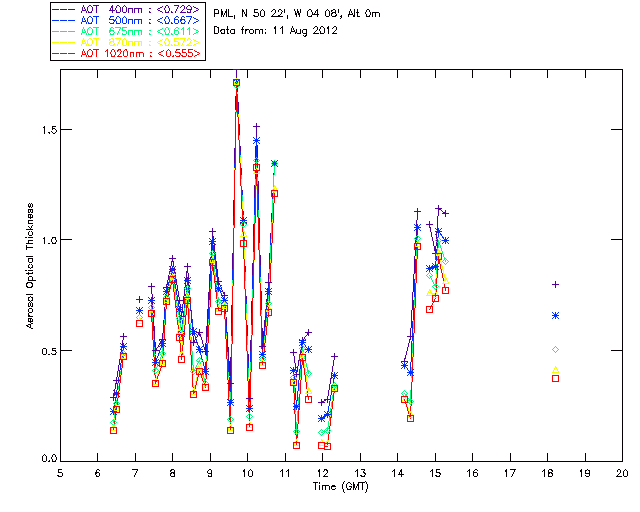Click the y-axis tick label 0.0
The image size is (640, 512).
point(47,460)
